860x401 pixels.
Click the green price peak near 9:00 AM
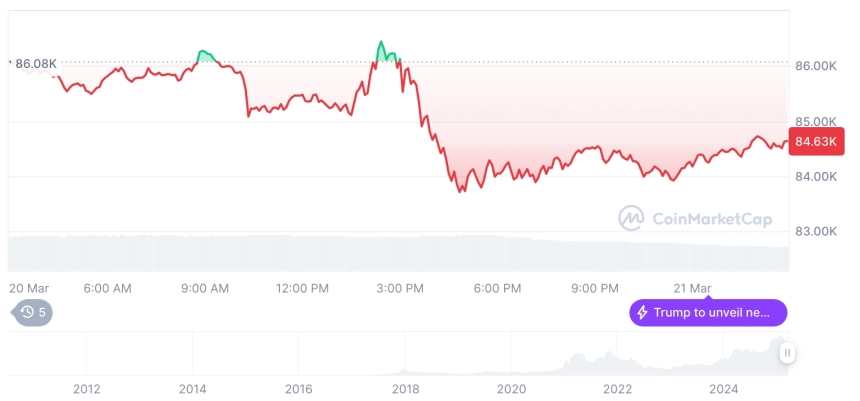(206, 56)
